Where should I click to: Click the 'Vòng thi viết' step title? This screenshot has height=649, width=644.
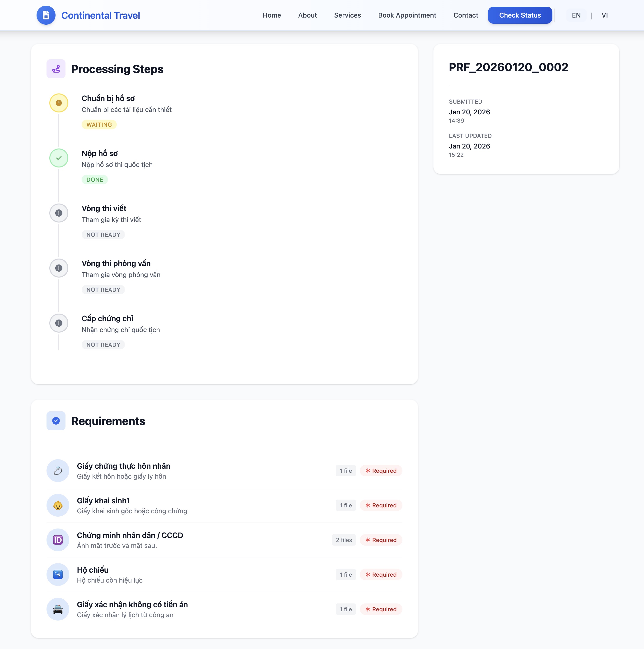click(104, 209)
